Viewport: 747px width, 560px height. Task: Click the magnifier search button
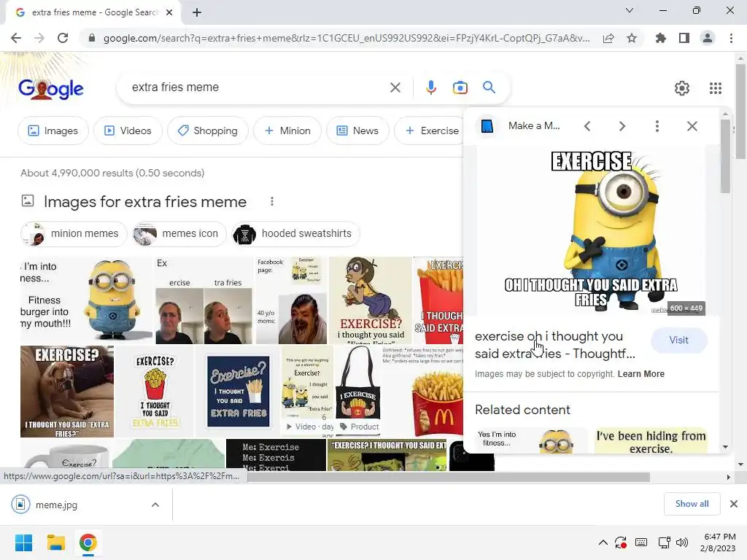[489, 87]
